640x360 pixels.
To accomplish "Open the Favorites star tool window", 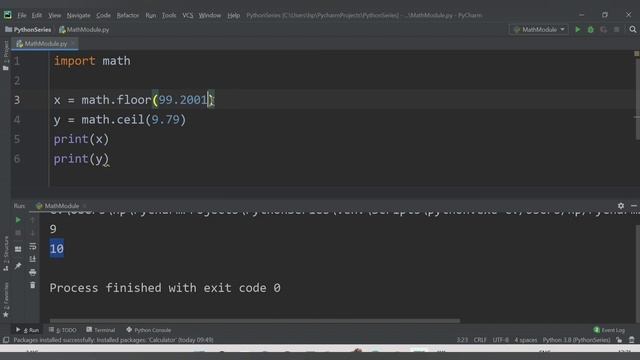I will 6,300.
